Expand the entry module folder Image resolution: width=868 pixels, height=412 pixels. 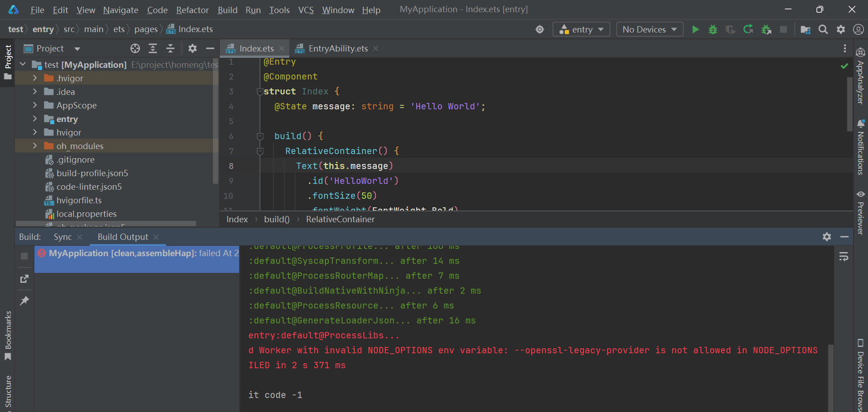35,119
